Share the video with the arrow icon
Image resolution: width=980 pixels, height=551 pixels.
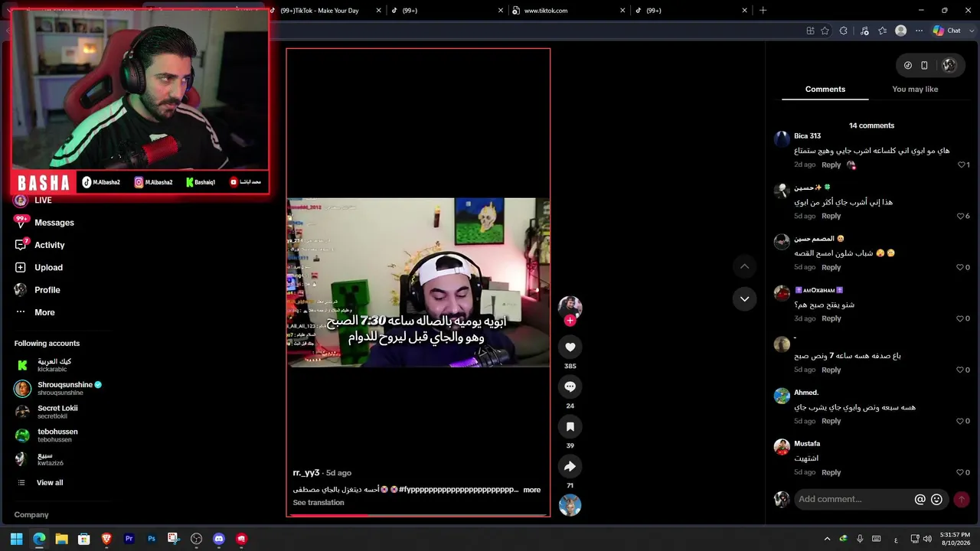[x=570, y=466]
